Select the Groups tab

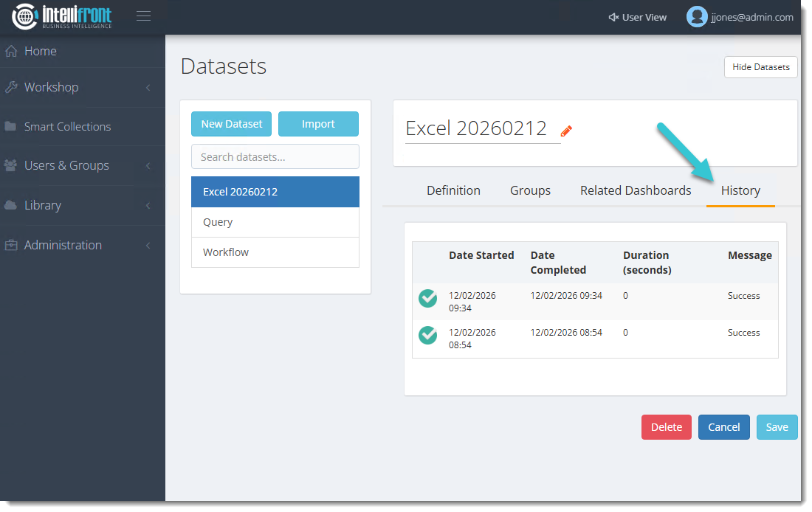pos(530,190)
